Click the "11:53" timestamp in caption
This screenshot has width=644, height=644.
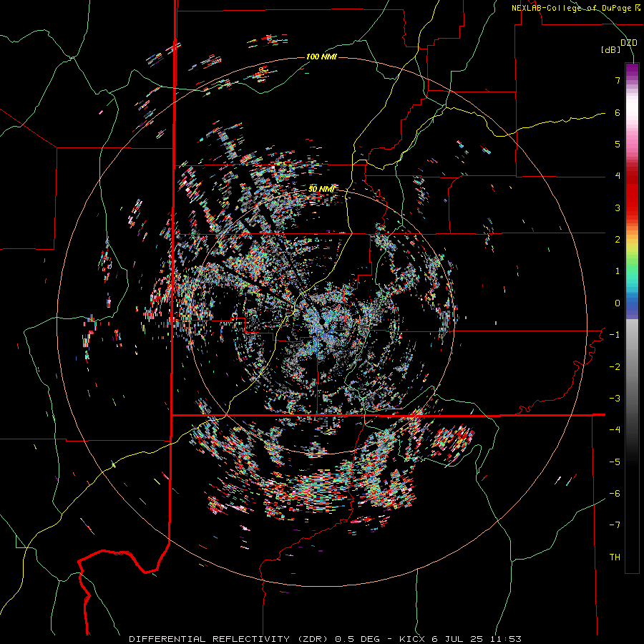(504, 639)
